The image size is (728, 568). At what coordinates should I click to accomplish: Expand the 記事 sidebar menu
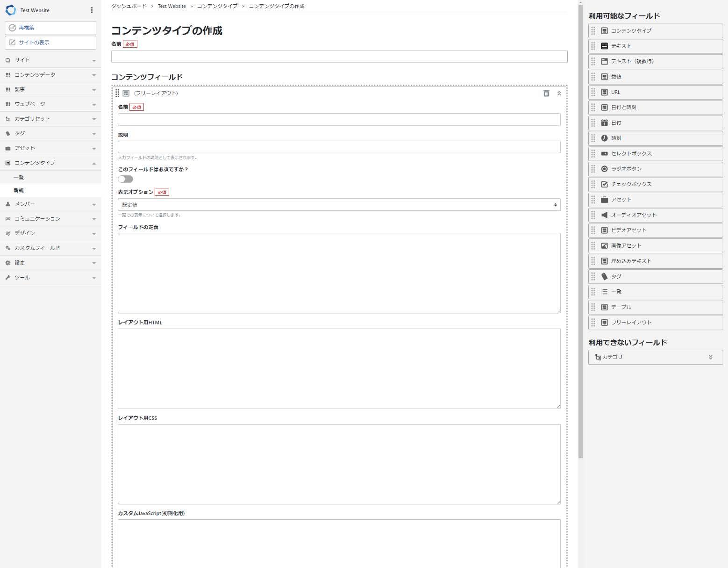pyautogui.click(x=50, y=89)
